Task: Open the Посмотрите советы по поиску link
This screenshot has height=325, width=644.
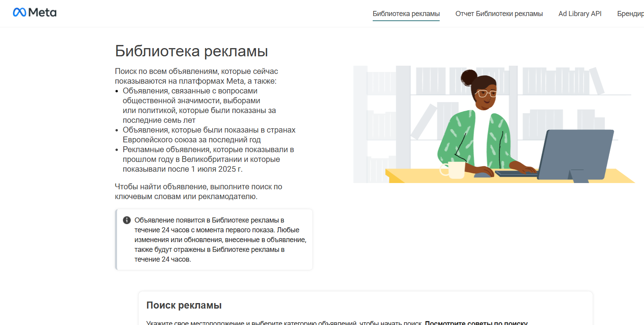Action: [x=476, y=323]
